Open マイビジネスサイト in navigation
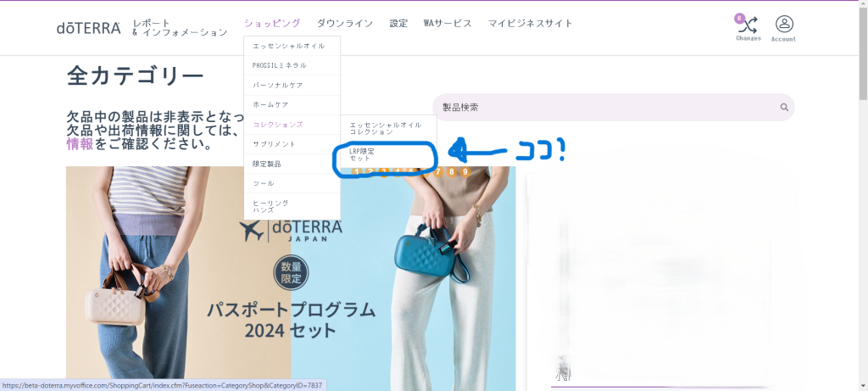The height and width of the screenshot is (391, 868). click(530, 23)
